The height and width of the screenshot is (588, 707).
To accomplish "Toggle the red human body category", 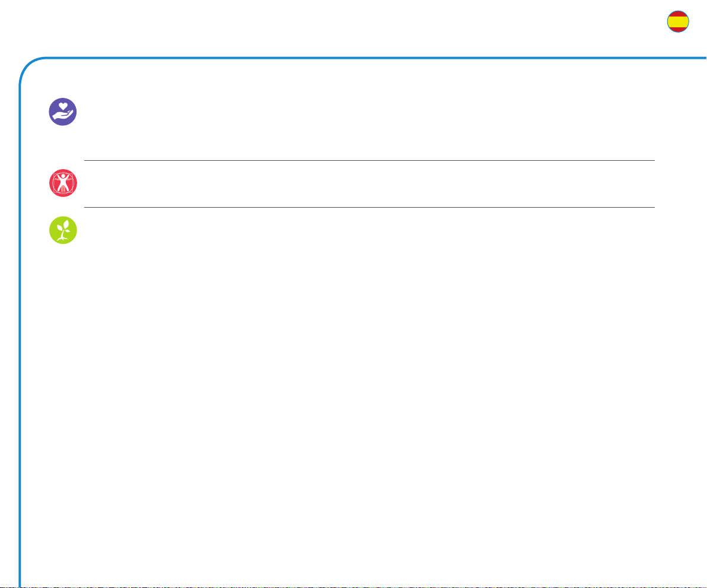I will (63, 183).
